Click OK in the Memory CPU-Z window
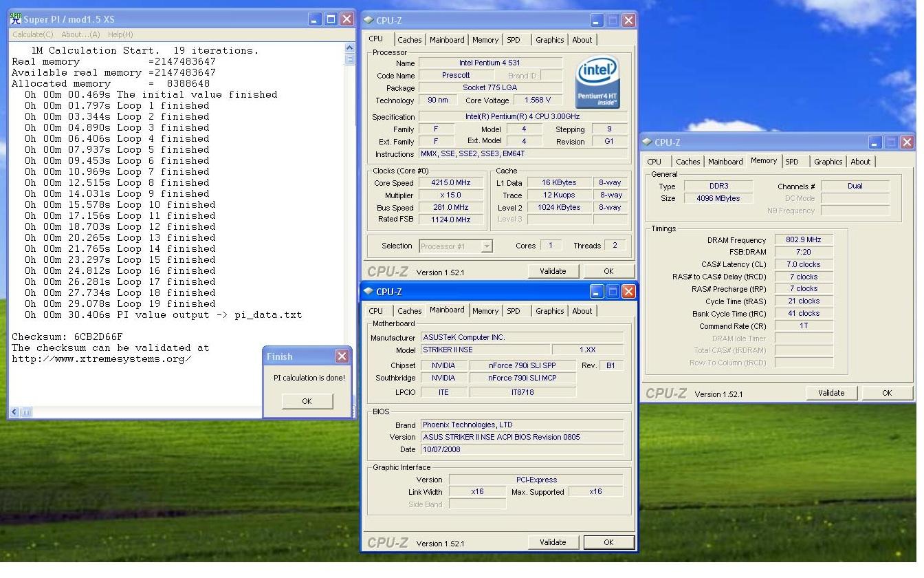 [887, 393]
